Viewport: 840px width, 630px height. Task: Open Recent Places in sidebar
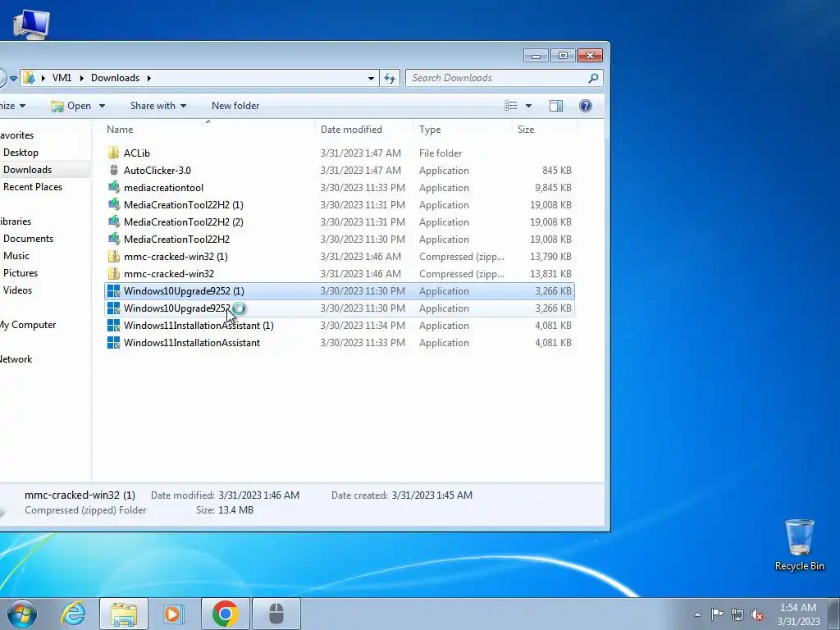pos(33,187)
